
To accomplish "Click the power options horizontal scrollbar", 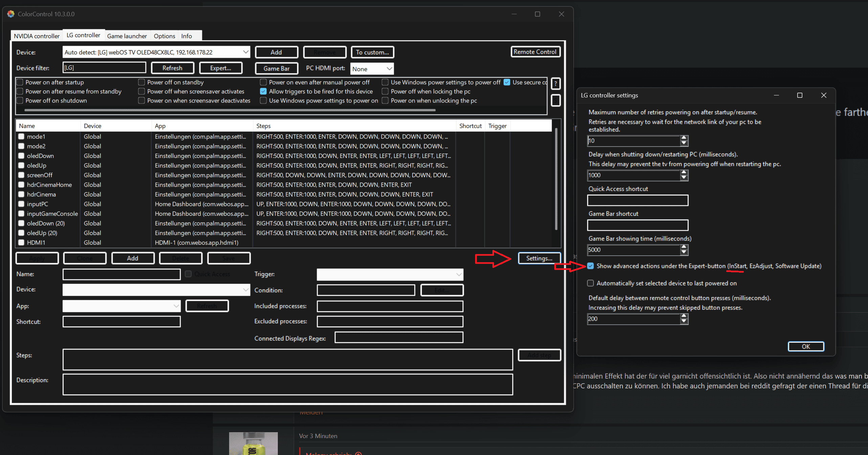I will point(230,110).
